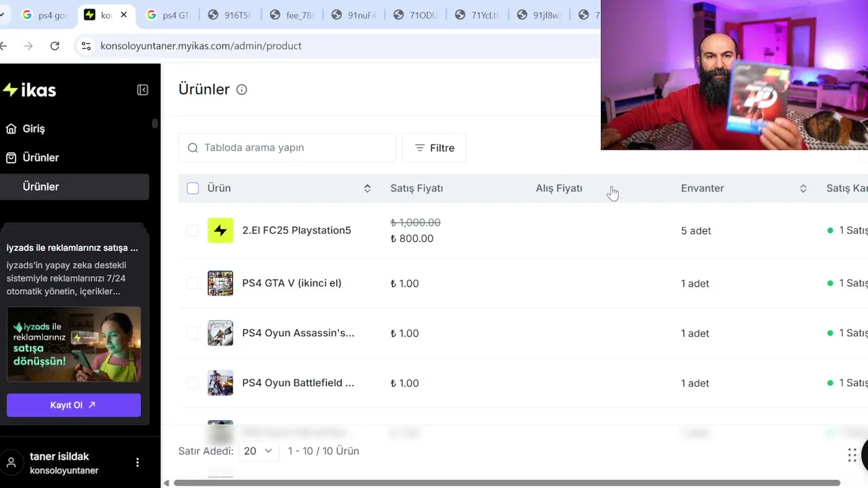Switch to the 71YcLt browser tab
868x488 pixels.
pos(477,15)
